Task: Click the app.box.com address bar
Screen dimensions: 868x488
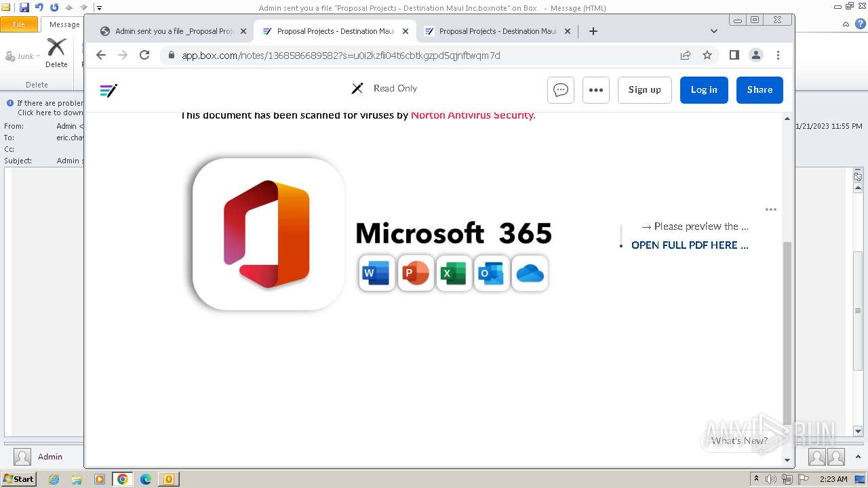Action: pyautogui.click(x=420, y=56)
